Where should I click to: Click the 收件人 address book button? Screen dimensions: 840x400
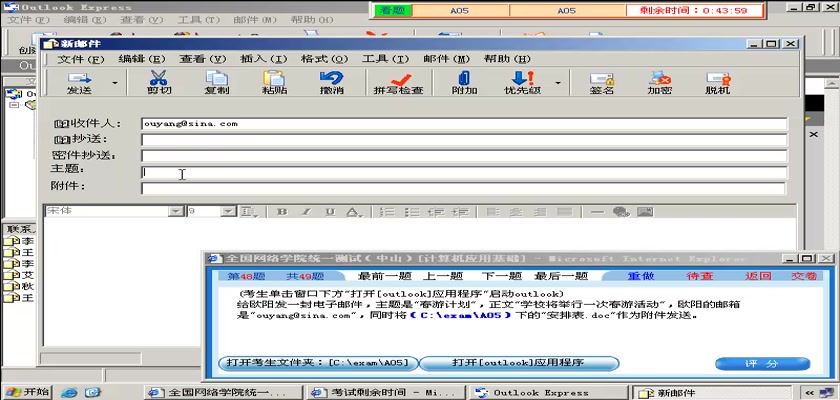pyautogui.click(x=87, y=124)
